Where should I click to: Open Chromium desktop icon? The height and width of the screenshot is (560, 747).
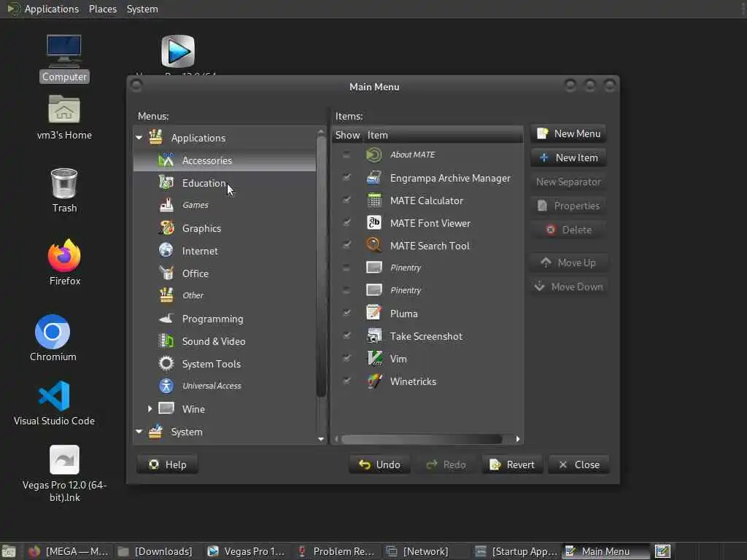[53, 332]
